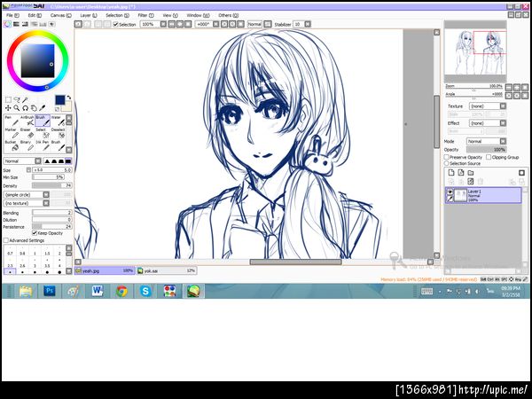Select the Ink Pen tool

[43, 145]
